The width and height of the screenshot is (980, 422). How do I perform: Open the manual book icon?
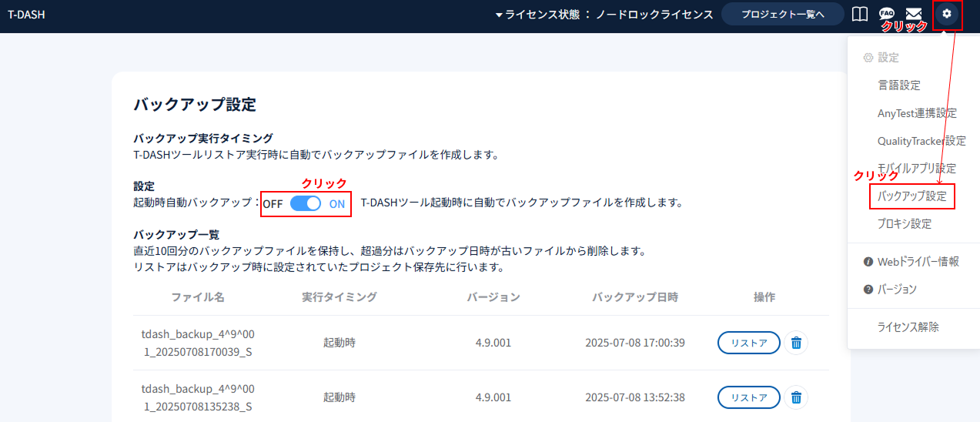860,14
